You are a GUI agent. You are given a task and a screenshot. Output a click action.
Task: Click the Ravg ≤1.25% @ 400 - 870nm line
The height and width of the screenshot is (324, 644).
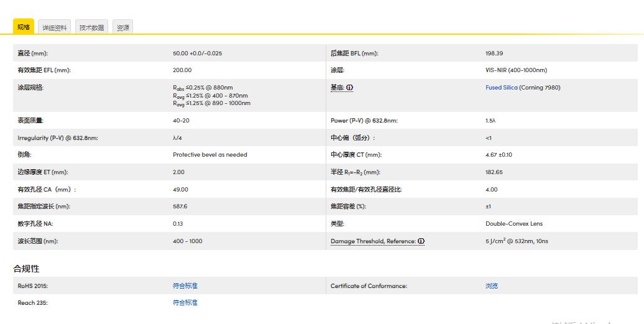click(210, 96)
